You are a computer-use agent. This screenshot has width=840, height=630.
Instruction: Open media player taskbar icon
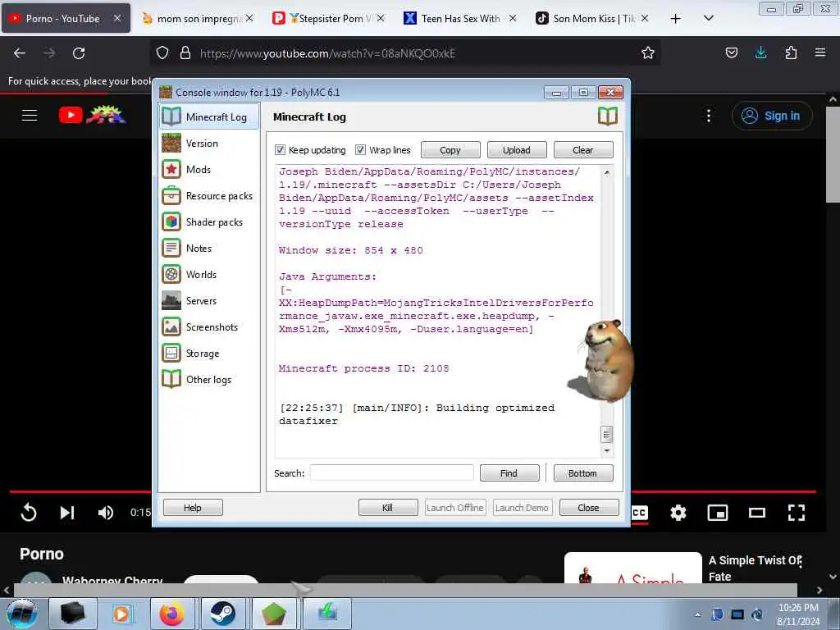point(121,614)
